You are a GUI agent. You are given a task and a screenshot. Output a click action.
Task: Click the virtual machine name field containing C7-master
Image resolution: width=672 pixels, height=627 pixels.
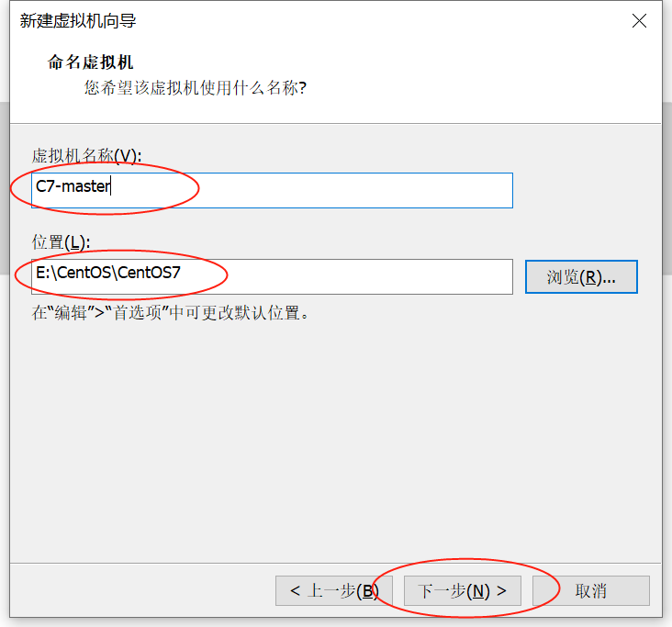pos(272,190)
